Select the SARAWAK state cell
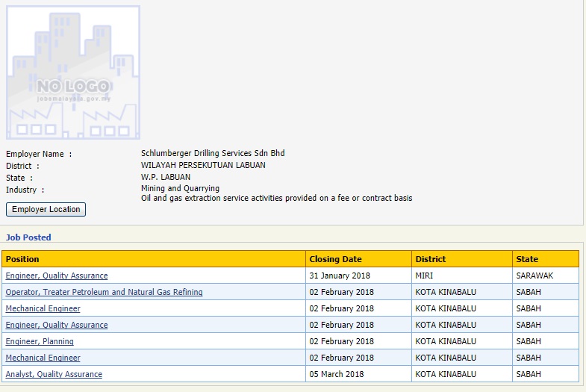Image resolution: width=586 pixels, height=392 pixels. [x=534, y=276]
